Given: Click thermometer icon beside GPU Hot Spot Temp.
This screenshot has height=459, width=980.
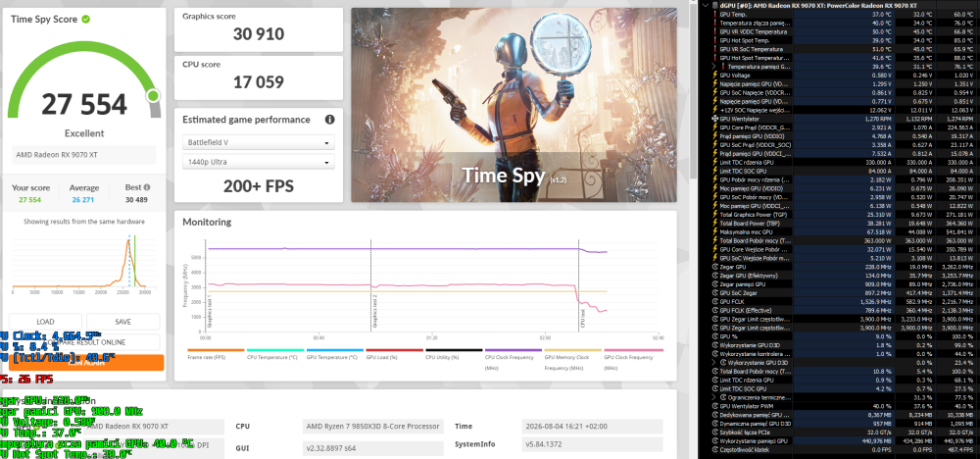Looking at the screenshot, I should pos(716,40).
